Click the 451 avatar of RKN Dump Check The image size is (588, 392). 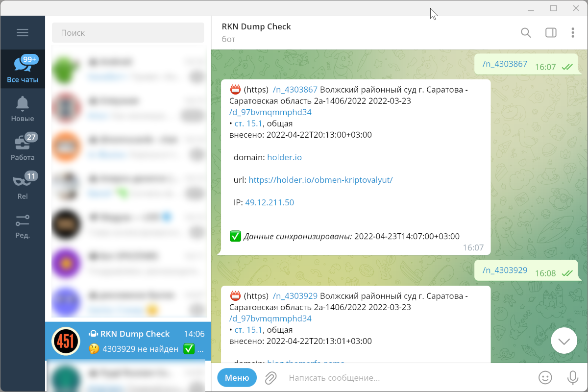coord(66,341)
